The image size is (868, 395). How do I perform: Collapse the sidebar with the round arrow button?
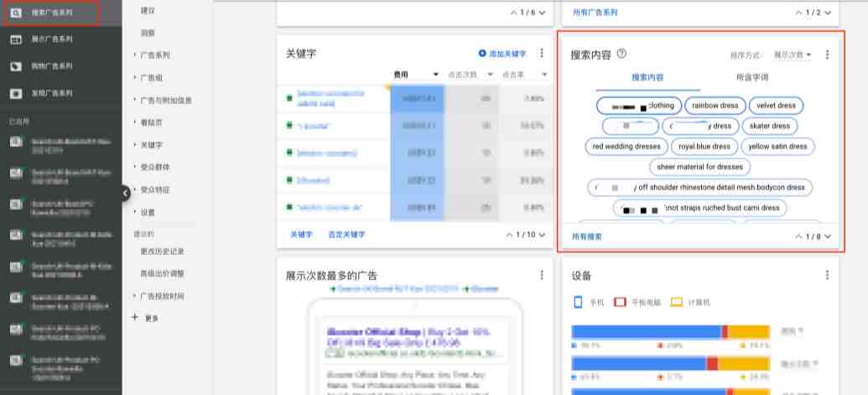[126, 193]
